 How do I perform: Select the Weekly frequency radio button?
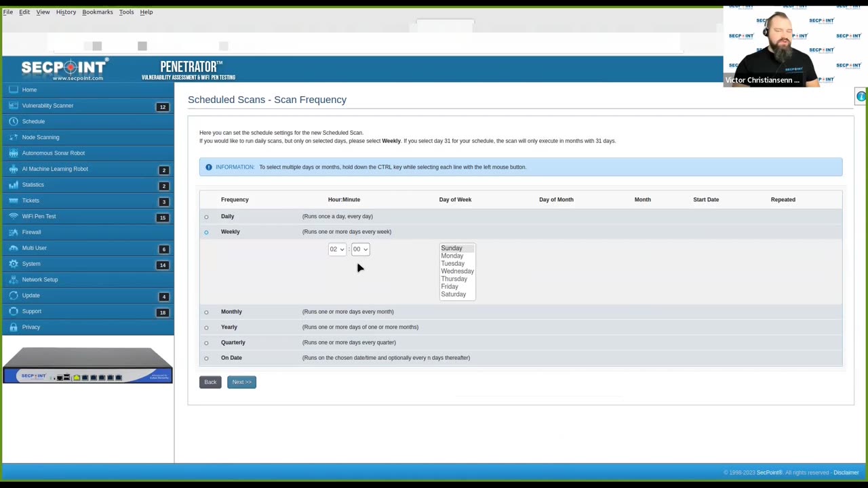(206, 232)
